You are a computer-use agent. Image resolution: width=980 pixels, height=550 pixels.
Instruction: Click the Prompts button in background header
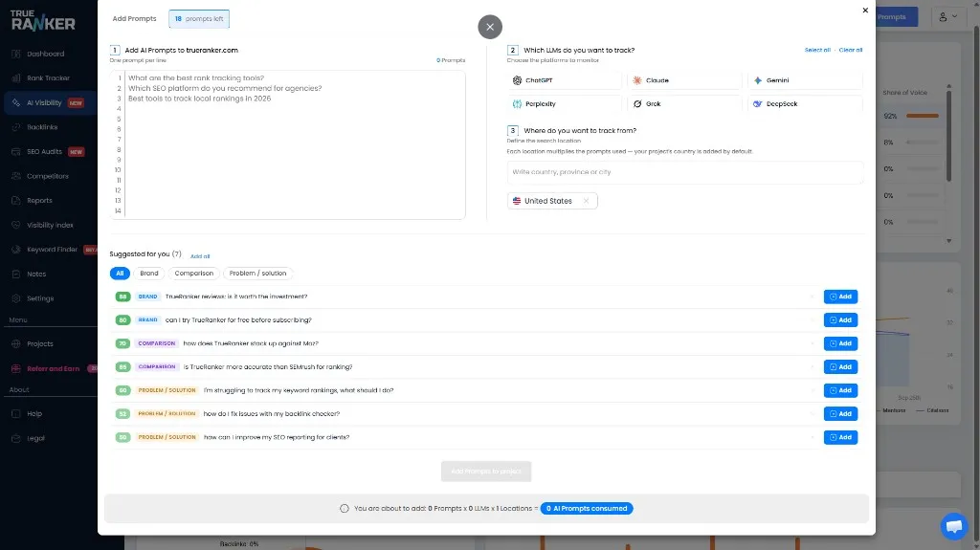896,17
